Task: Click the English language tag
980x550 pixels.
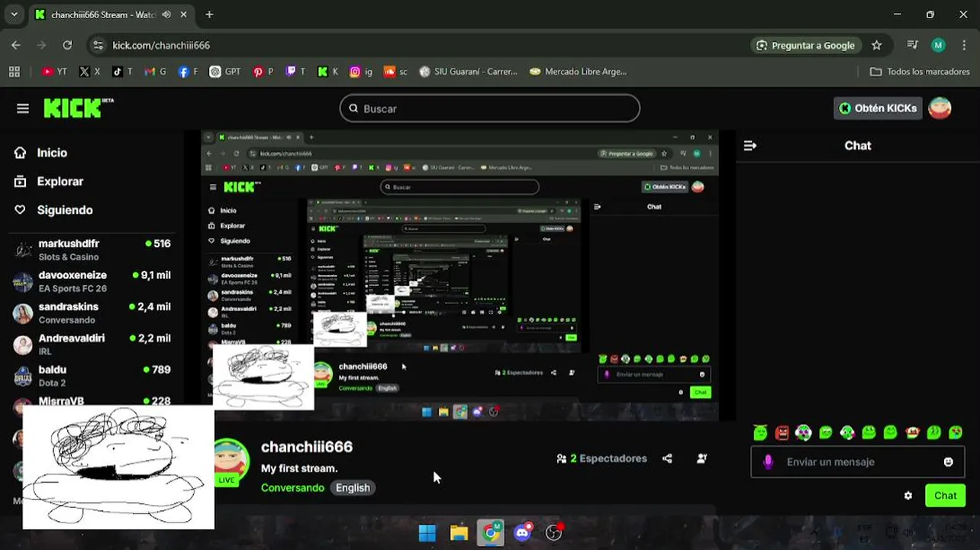Action: (353, 487)
